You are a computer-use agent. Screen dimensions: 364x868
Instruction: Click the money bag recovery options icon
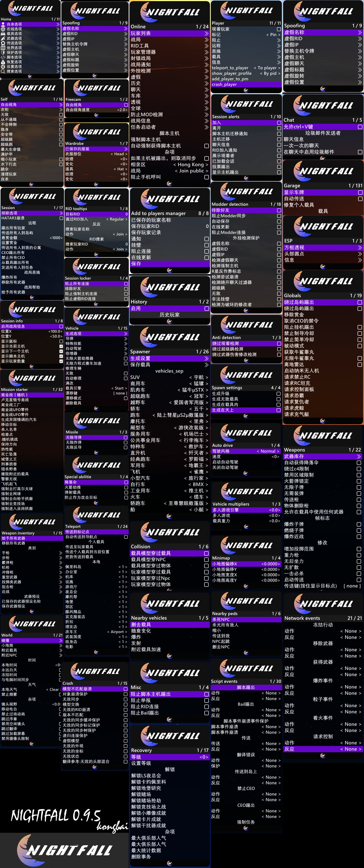3,62
